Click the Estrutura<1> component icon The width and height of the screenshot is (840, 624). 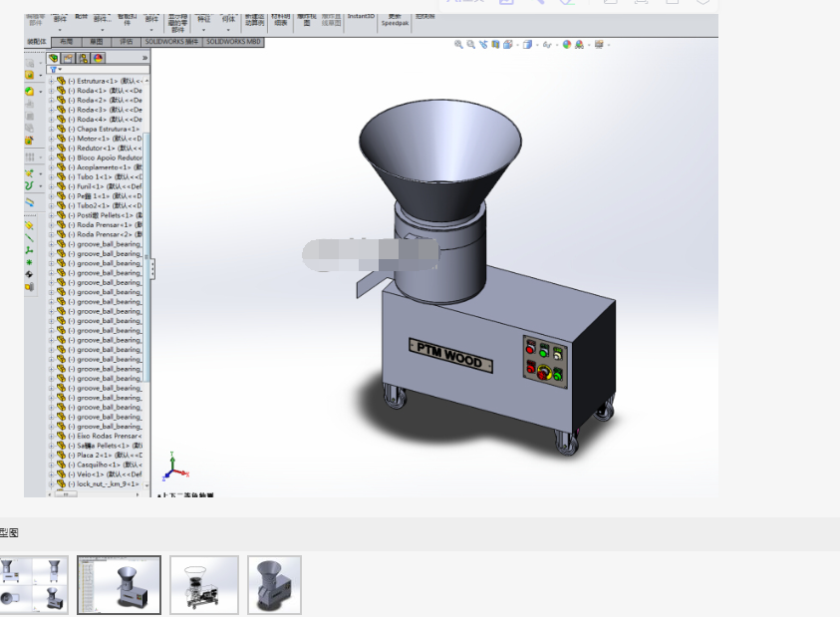pos(62,81)
